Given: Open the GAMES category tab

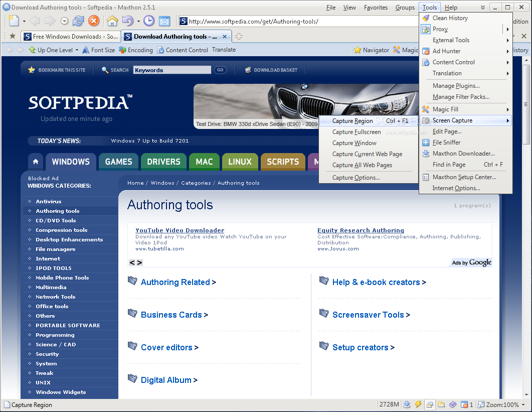Looking at the screenshot, I should tap(118, 162).
